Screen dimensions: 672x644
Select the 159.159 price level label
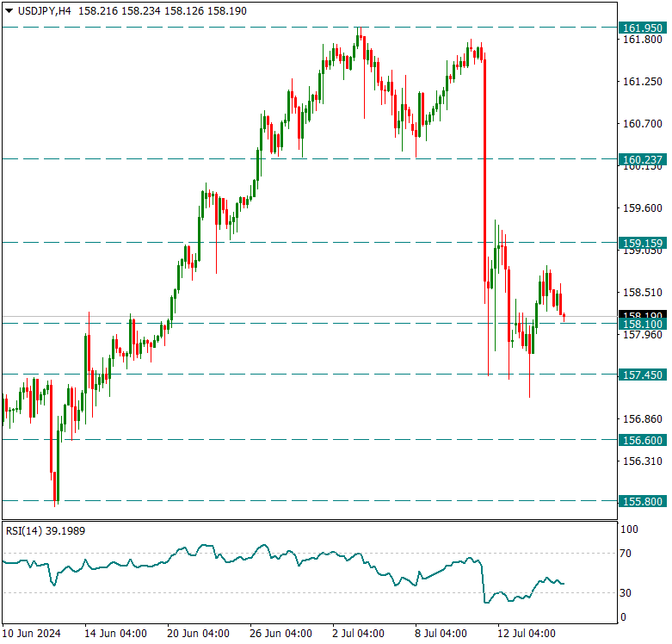(x=643, y=244)
